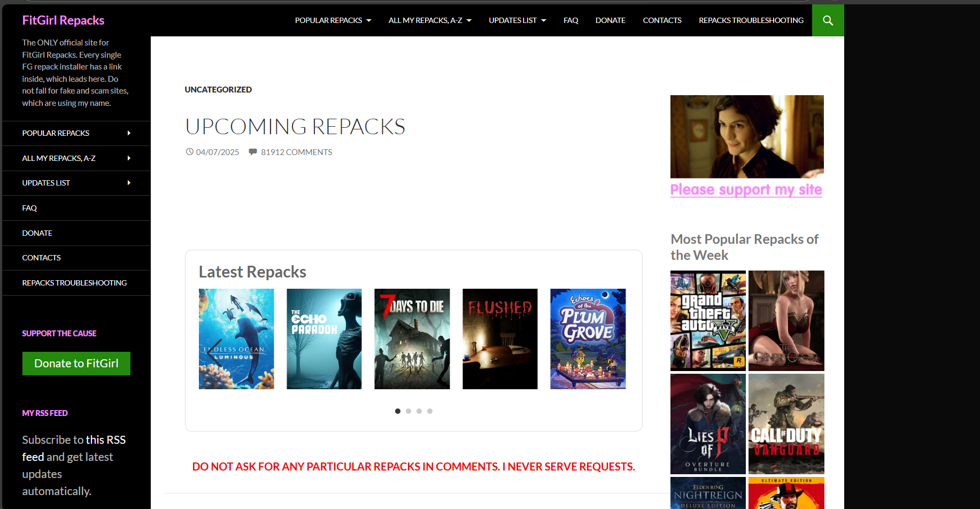Image resolution: width=980 pixels, height=509 pixels.
Task: Open Grand Theft Auto V popular repack
Action: tap(708, 321)
